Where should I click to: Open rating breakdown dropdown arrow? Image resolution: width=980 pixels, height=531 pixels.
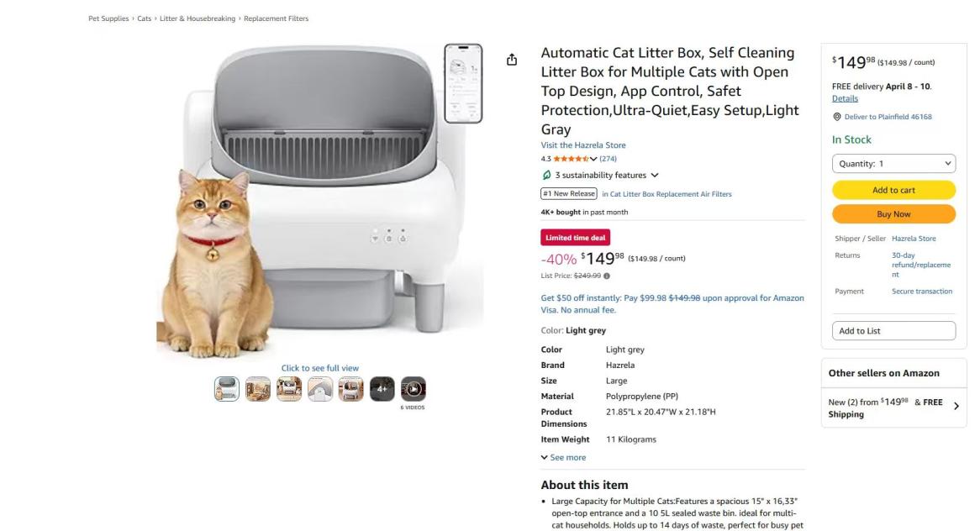point(593,159)
